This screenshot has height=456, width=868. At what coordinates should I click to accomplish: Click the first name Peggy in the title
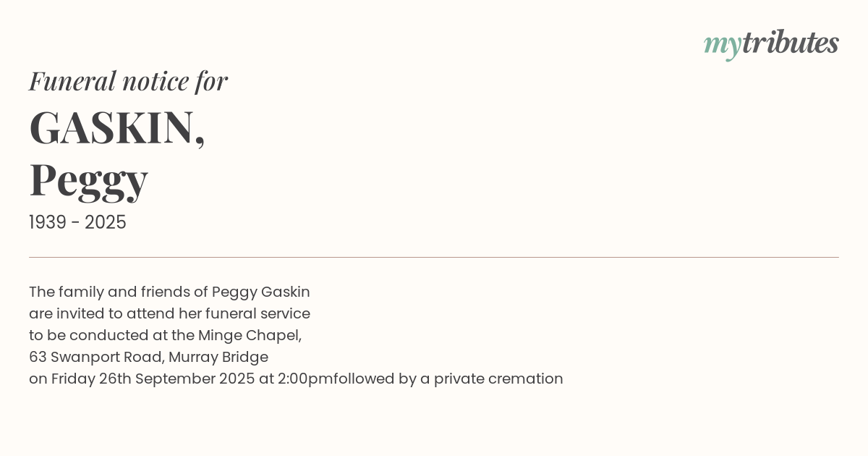[88, 180]
